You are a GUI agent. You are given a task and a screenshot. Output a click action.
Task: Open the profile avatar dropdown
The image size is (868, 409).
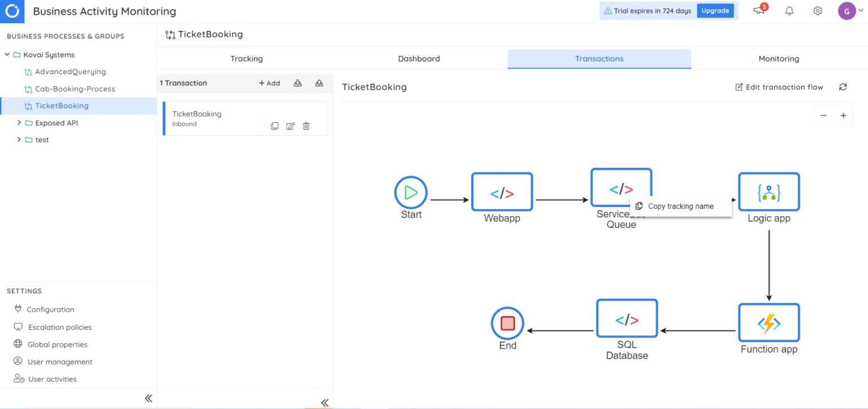847,11
